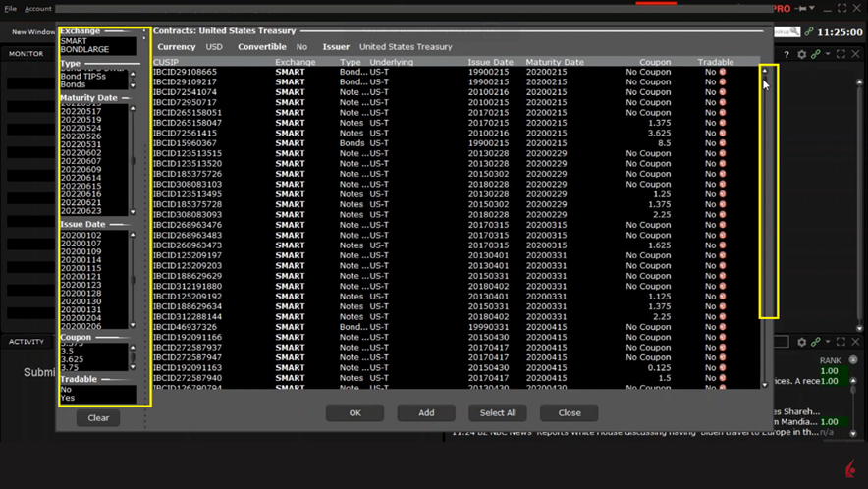Open monitor panel settings gear
Viewport: 868px width, 489px height.
pos(802,54)
